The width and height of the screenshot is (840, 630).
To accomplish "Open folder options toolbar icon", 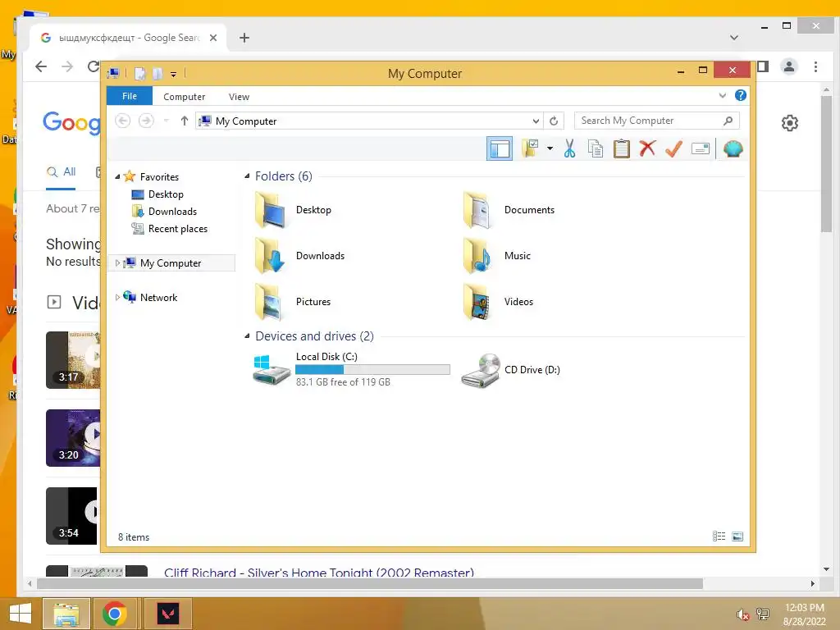I will click(531, 148).
